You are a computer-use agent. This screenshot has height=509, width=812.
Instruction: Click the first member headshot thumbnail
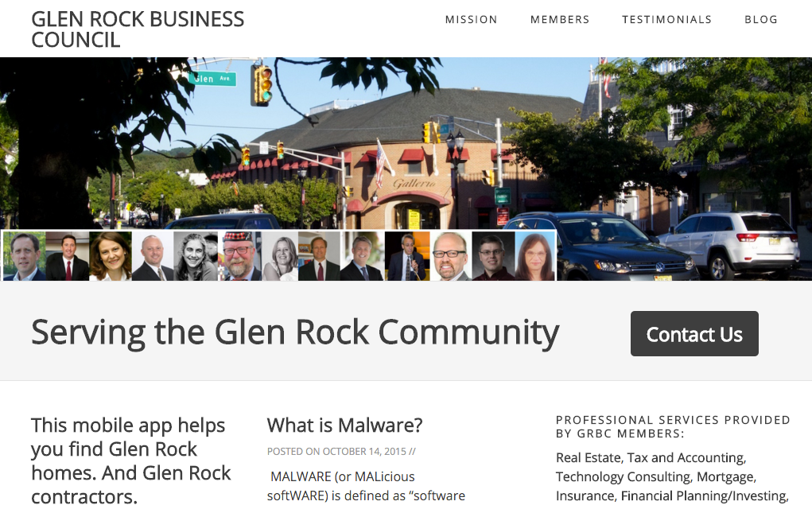(x=25, y=256)
